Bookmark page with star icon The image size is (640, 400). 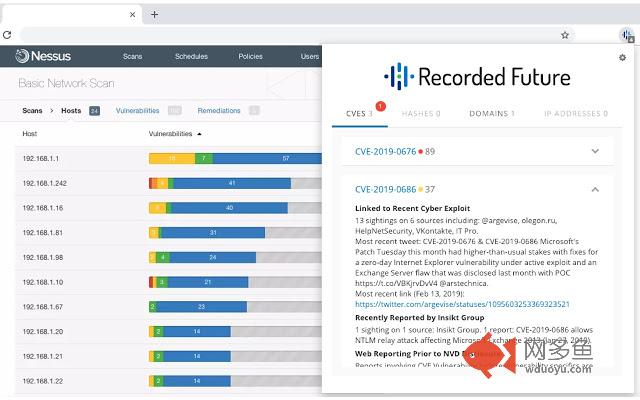564,35
